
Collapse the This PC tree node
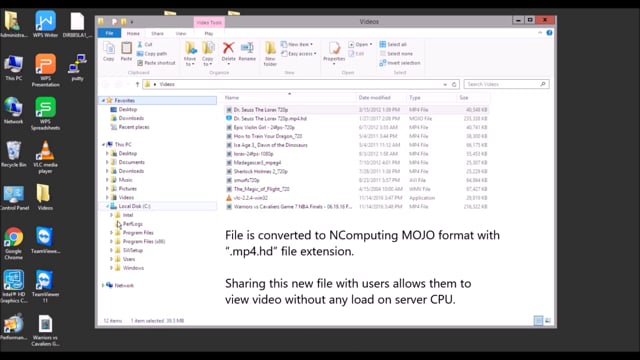(x=104, y=144)
